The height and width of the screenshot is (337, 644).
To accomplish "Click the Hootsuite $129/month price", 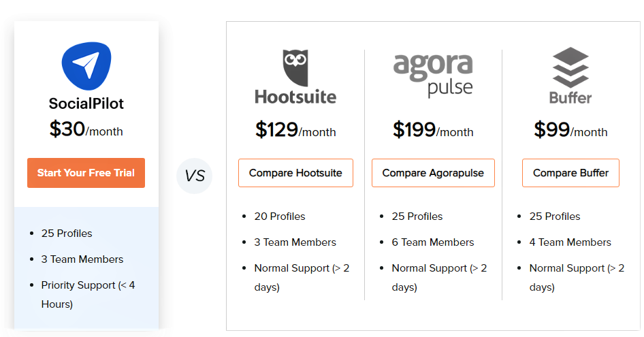I will point(295,130).
